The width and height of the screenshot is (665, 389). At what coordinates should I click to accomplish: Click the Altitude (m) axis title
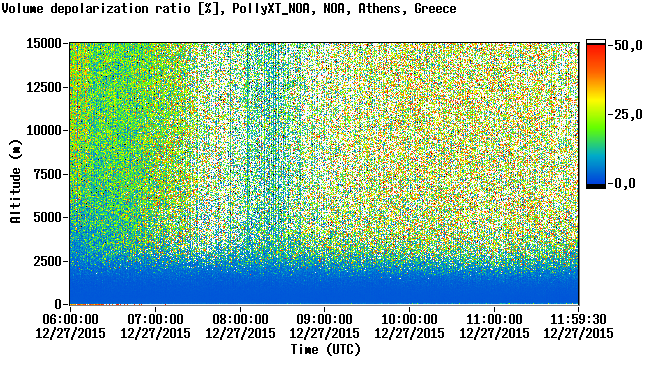click(16, 181)
